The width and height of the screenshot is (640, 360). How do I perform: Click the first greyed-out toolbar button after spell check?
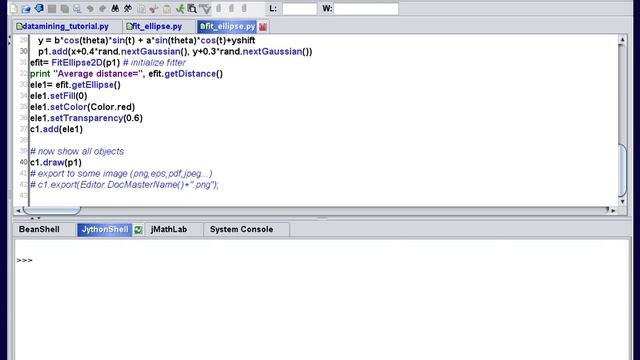219,8
